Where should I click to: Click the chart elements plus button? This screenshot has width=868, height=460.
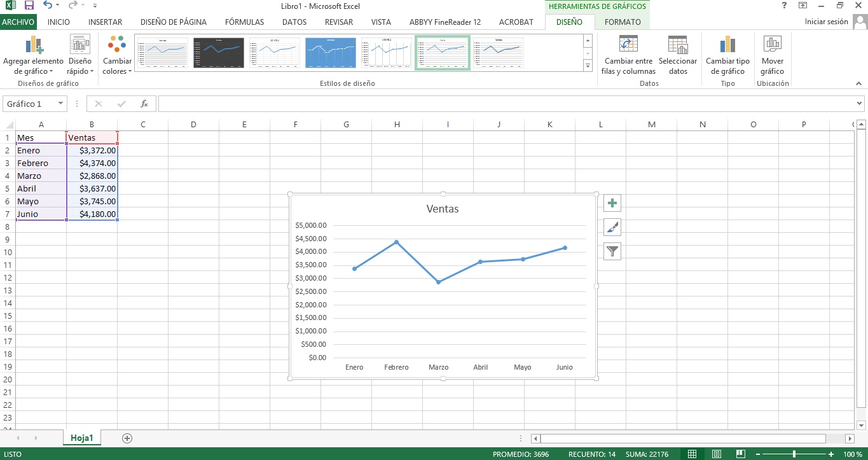click(x=612, y=204)
